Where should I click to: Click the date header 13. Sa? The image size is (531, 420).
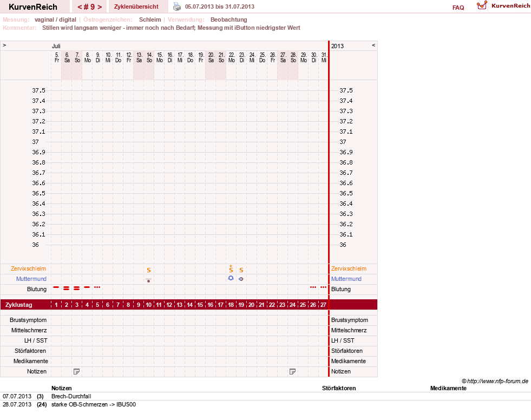pyautogui.click(x=139, y=57)
